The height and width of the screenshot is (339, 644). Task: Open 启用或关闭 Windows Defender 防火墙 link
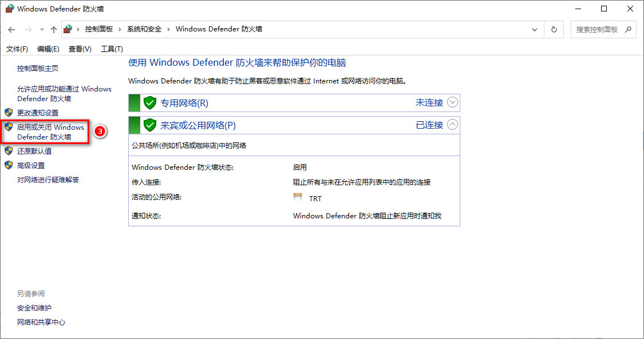click(x=50, y=132)
